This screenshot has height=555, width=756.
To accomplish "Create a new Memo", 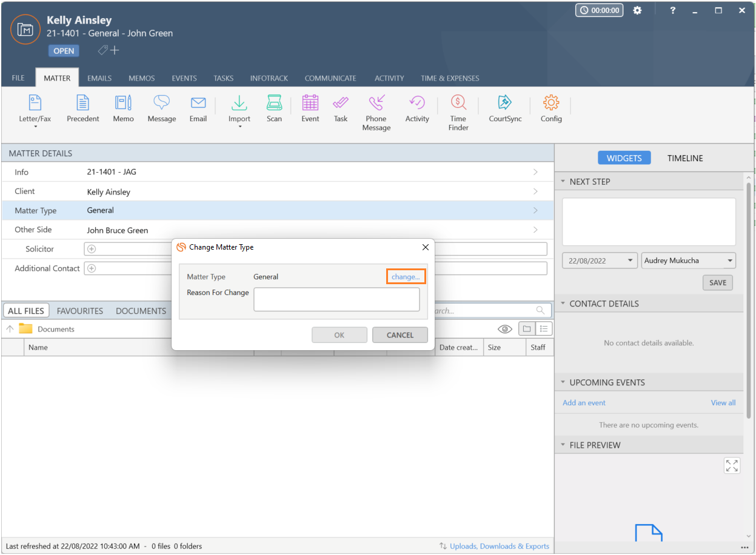I will click(123, 109).
